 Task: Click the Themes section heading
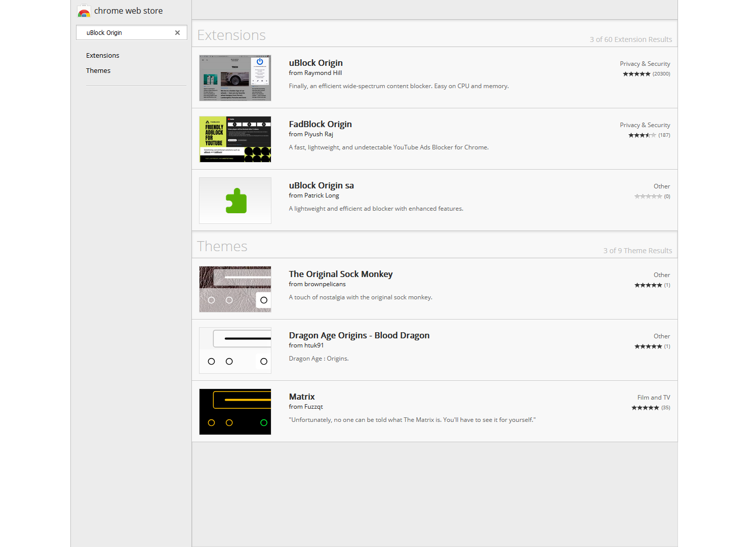coord(222,246)
